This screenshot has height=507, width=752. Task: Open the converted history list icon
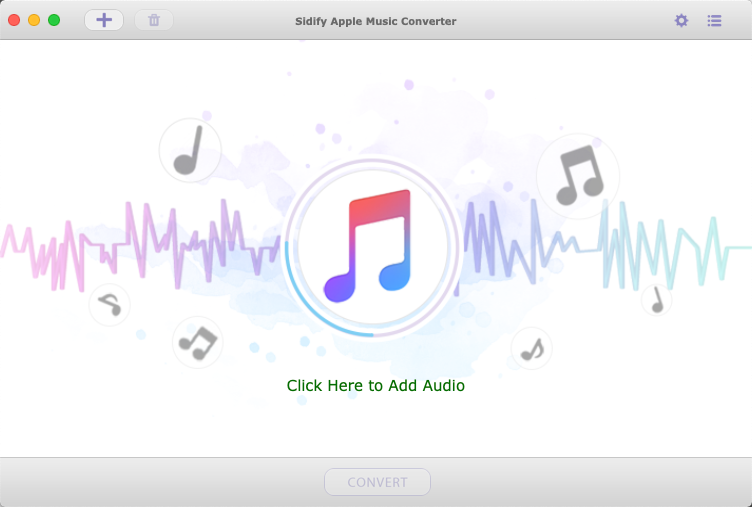coord(714,21)
